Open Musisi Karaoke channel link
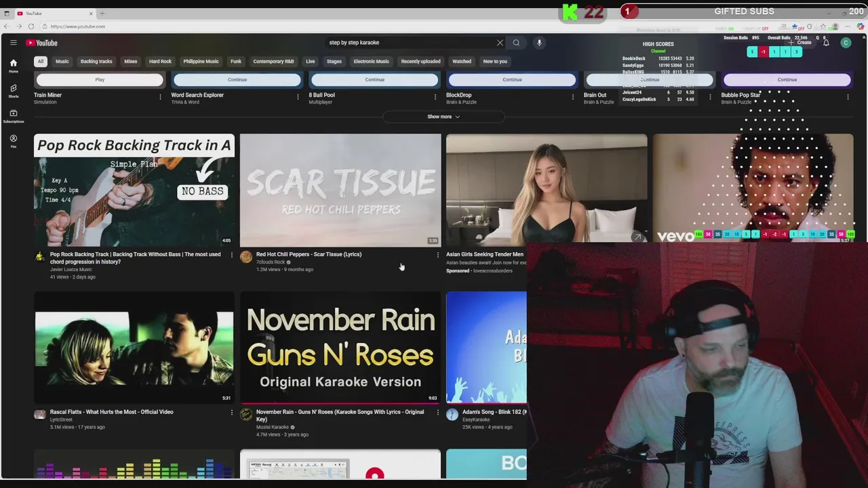868x488 pixels. pyautogui.click(x=273, y=427)
